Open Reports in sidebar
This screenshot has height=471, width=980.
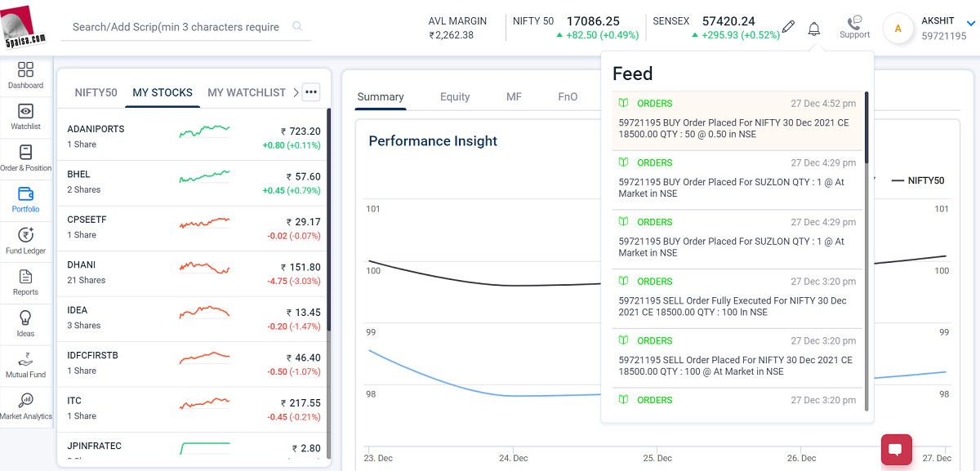click(x=25, y=282)
